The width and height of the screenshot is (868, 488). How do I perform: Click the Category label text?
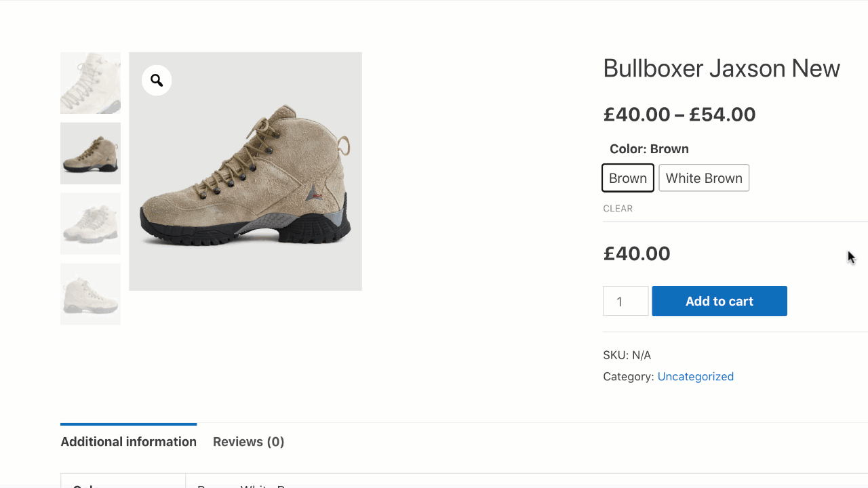tap(628, 377)
